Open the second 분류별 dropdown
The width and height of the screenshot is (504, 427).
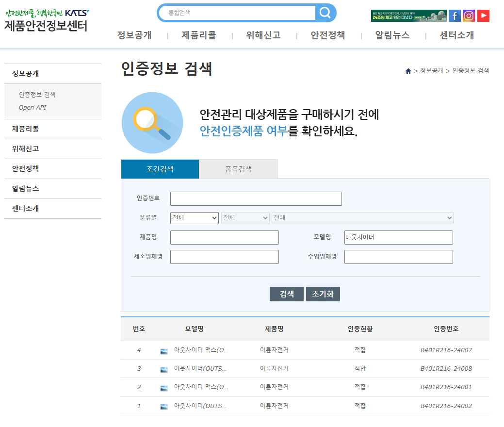click(245, 218)
